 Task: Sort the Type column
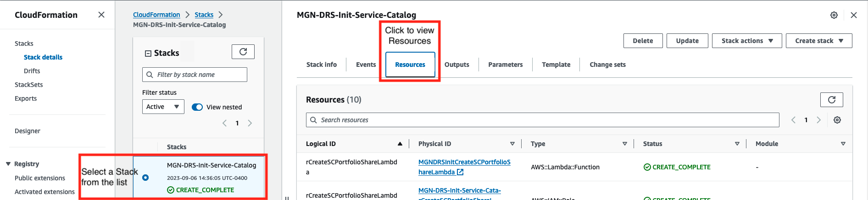pyautogui.click(x=625, y=144)
